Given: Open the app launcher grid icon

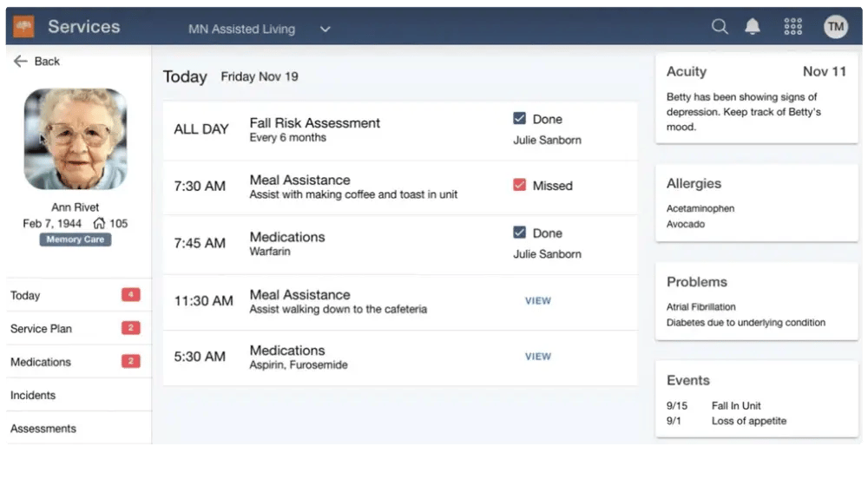Looking at the screenshot, I should pos(792,27).
